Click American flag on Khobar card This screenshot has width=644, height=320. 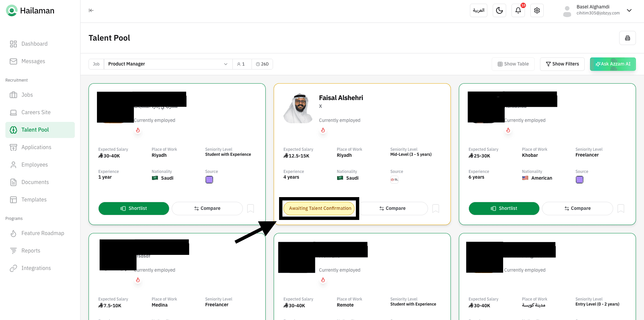point(525,178)
